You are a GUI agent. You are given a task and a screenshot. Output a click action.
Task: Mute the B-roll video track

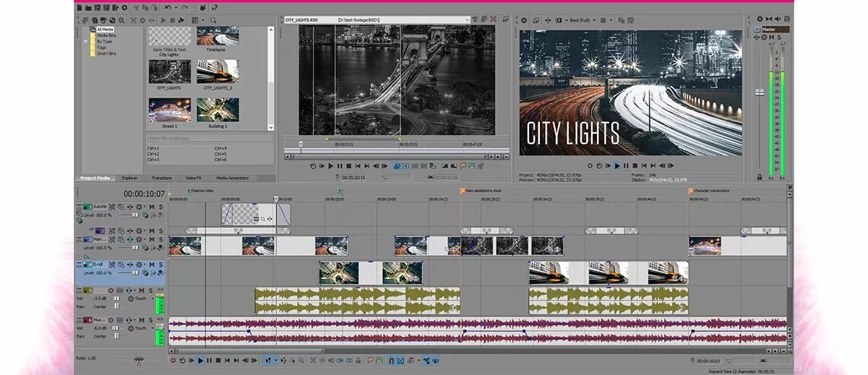point(152,264)
